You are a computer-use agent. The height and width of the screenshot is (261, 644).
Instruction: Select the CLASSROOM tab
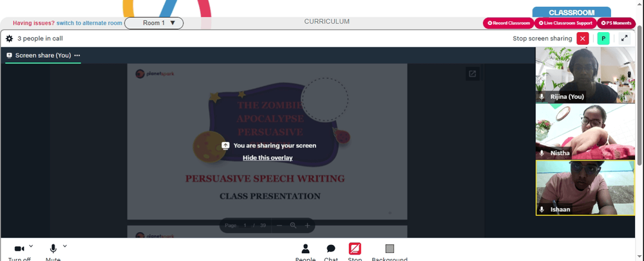point(571,13)
